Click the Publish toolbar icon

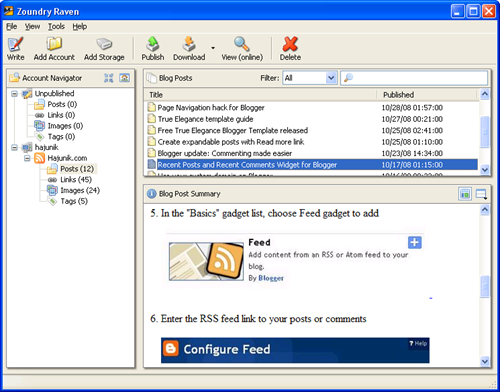click(x=153, y=44)
